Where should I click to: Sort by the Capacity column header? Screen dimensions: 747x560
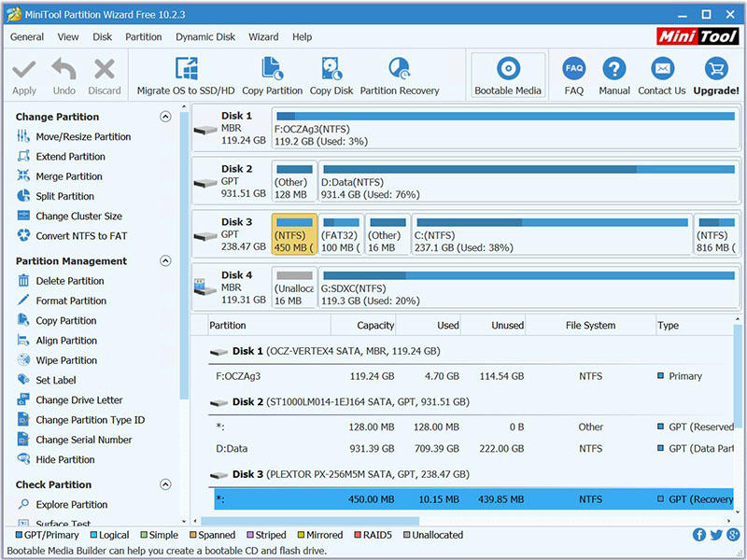375,326
